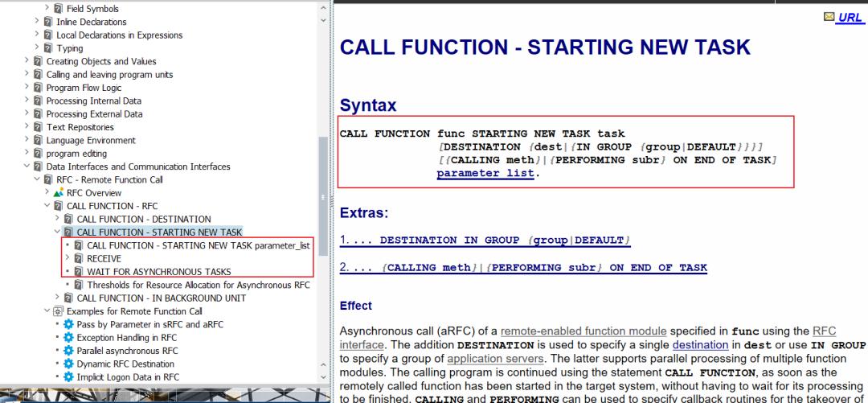This screenshot has height=403, width=868.
Task: Click the CALL FUNCTION - RFC document icon
Action: pos(59,206)
